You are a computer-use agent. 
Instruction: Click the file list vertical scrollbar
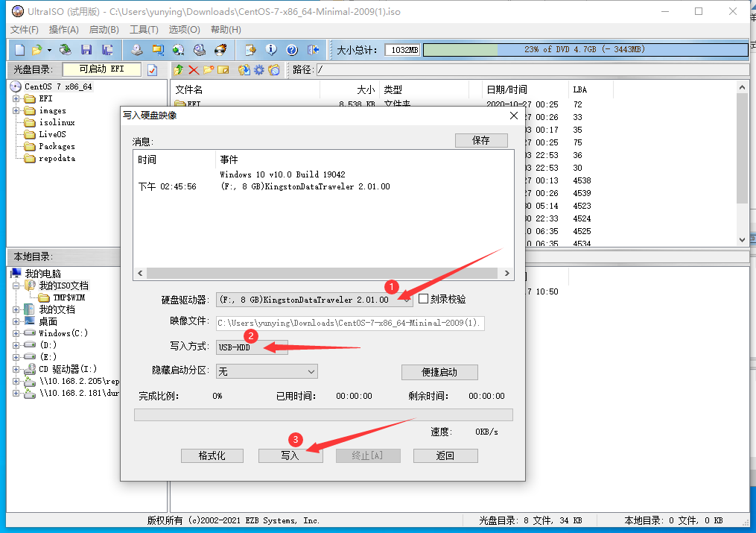(742, 164)
